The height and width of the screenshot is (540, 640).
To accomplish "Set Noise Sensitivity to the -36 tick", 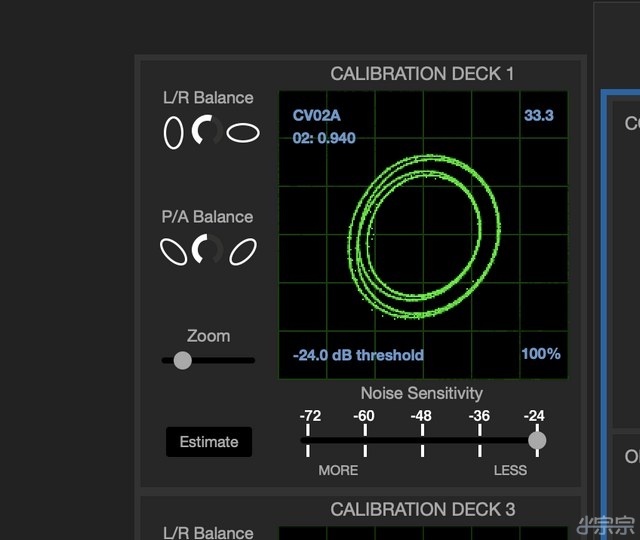I will click(x=480, y=440).
